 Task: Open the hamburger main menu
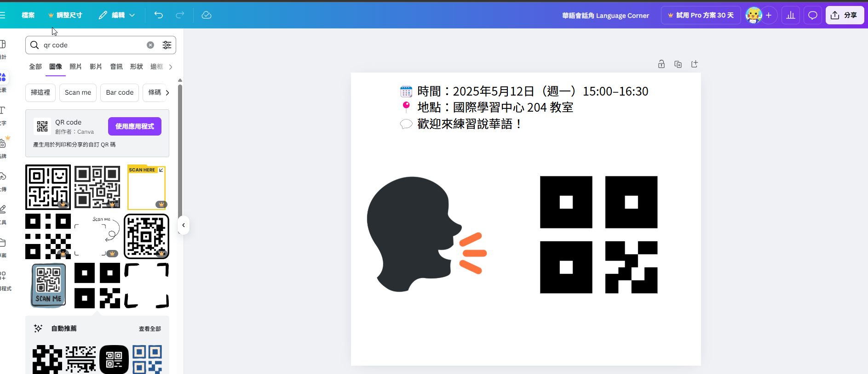click(2, 15)
